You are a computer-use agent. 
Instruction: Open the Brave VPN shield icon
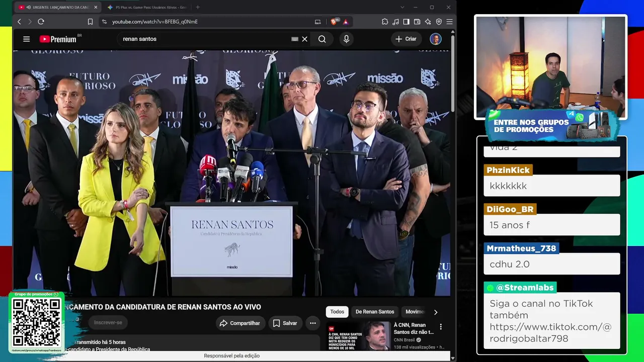coord(439,22)
